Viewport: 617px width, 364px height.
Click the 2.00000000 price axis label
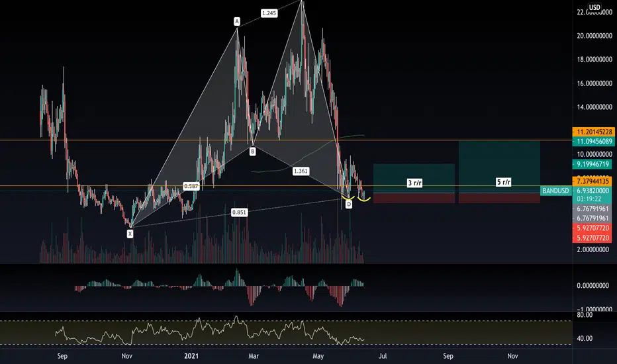pyautogui.click(x=594, y=249)
